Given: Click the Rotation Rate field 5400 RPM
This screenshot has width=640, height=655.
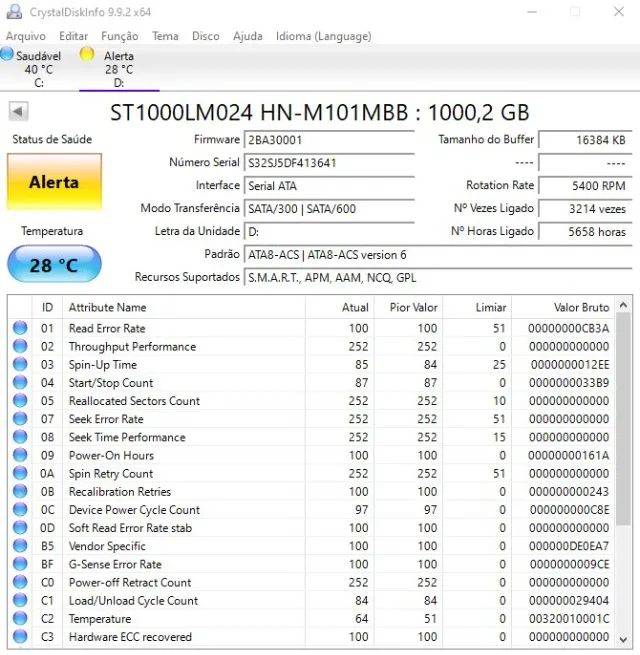Looking at the screenshot, I should tap(585, 185).
